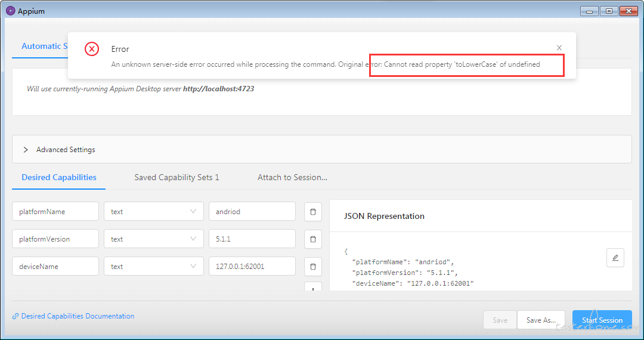
Task: Click the value field containing andriod
Action: pyautogui.click(x=252, y=212)
